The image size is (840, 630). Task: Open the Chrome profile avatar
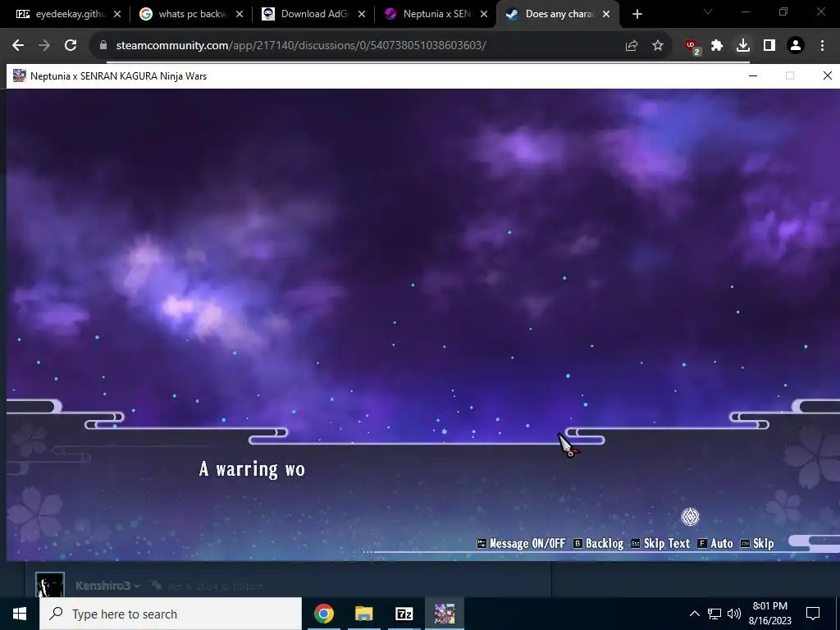pyautogui.click(x=796, y=46)
